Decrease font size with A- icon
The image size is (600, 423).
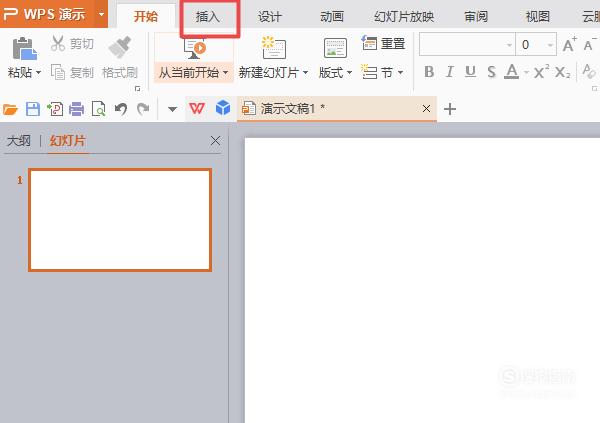tap(590, 45)
